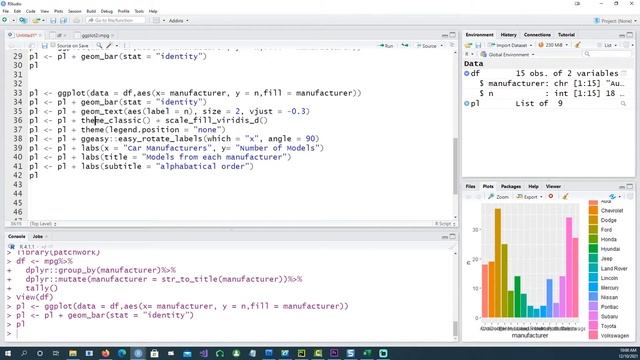This screenshot has height=360, width=640.
Task: Click the Chevrolet legend color swatch
Action: click(593, 211)
